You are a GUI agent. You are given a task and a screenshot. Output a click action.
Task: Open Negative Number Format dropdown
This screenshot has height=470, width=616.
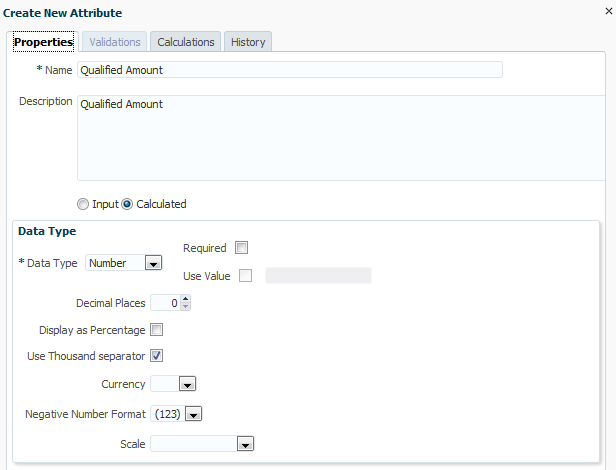coord(194,413)
